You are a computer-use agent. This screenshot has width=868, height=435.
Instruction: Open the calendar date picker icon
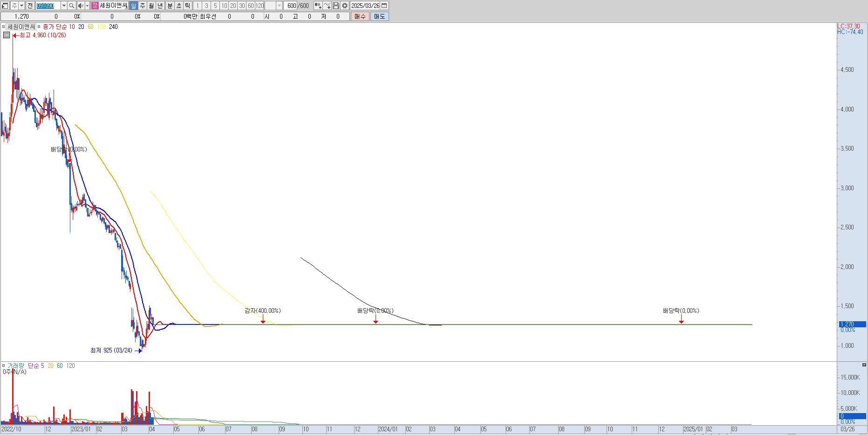[384, 6]
